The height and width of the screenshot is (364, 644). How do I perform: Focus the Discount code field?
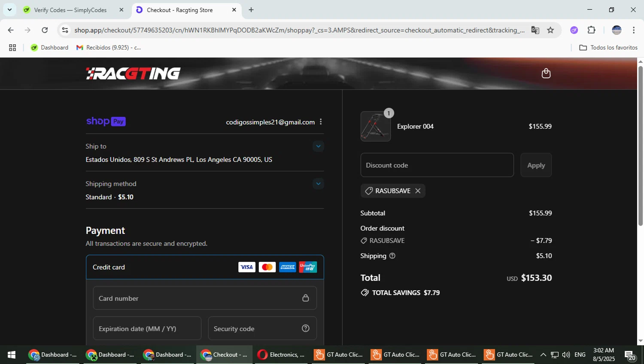tap(437, 165)
